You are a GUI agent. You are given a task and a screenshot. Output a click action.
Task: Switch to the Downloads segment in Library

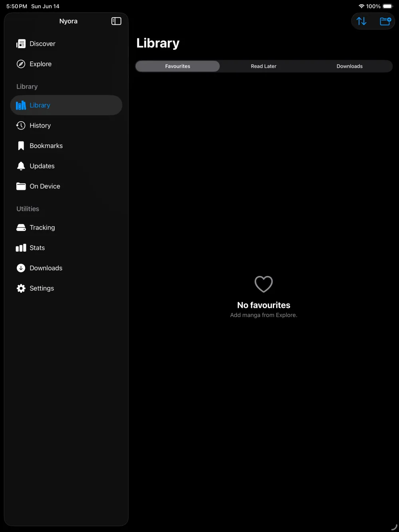click(x=350, y=66)
